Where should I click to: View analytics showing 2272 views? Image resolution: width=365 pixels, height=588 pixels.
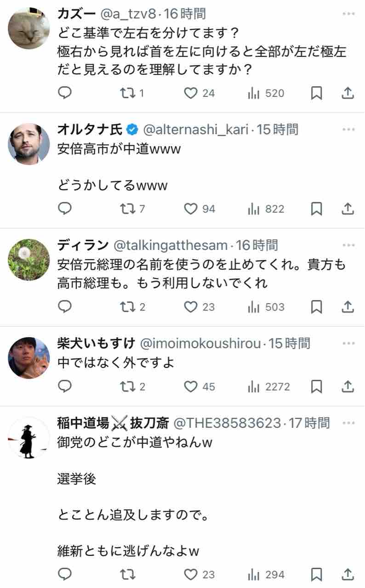pyautogui.click(x=269, y=387)
